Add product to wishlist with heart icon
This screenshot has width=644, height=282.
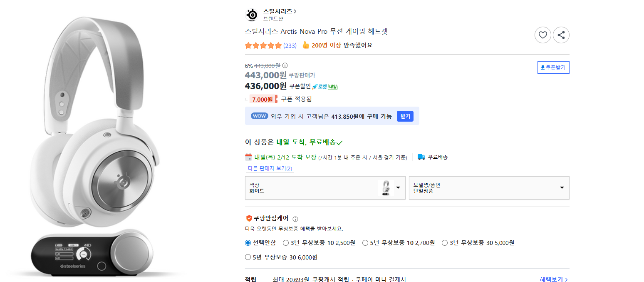[x=542, y=35]
